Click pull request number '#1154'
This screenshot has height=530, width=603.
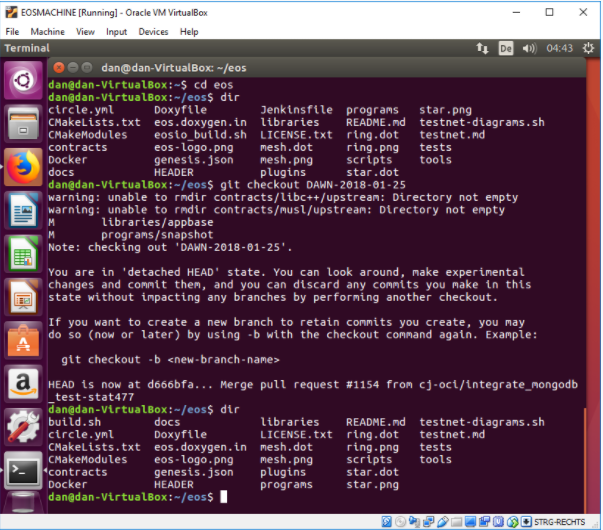pos(363,385)
